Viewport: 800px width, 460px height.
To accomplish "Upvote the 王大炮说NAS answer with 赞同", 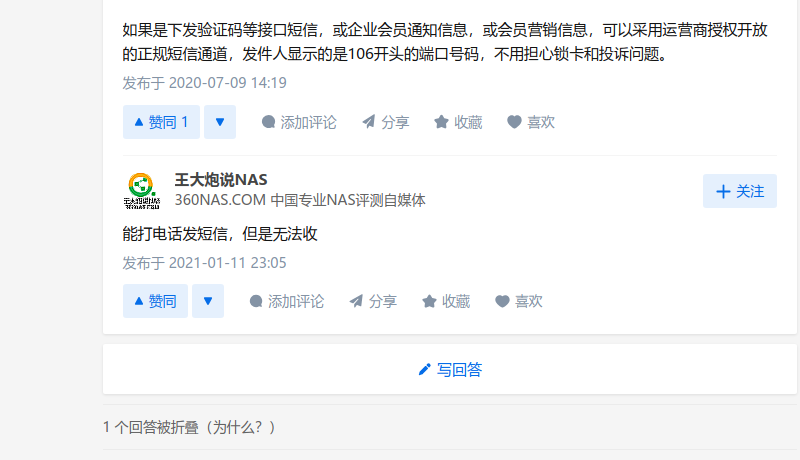I will pyautogui.click(x=155, y=301).
